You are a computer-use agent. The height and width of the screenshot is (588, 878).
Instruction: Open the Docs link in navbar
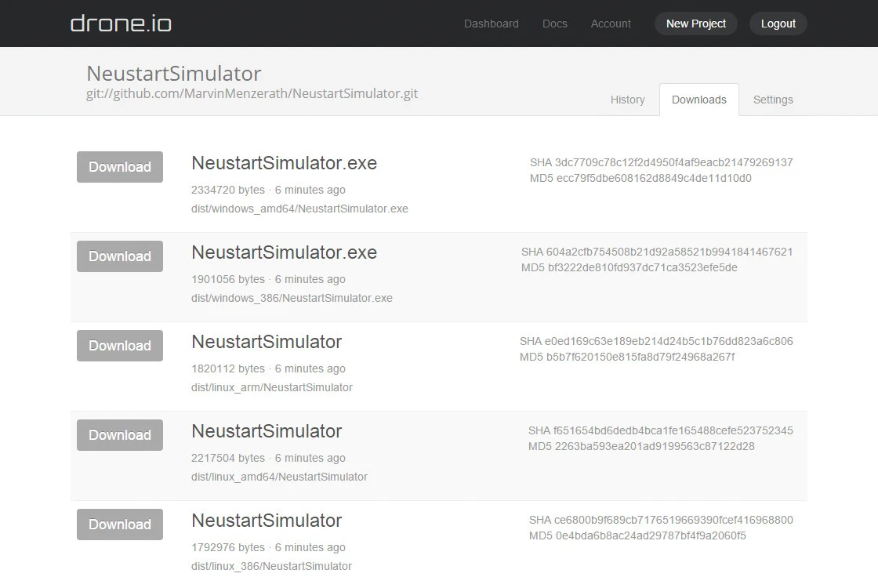(554, 24)
